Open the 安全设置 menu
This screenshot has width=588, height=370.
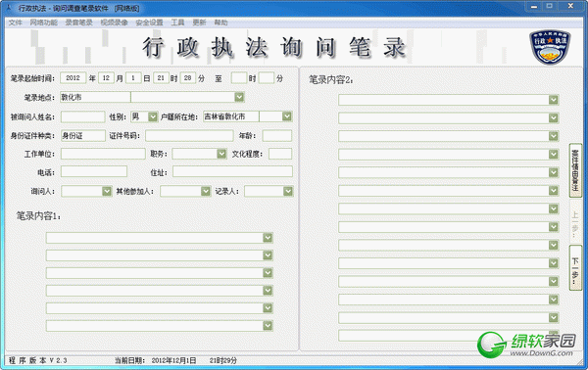point(149,23)
